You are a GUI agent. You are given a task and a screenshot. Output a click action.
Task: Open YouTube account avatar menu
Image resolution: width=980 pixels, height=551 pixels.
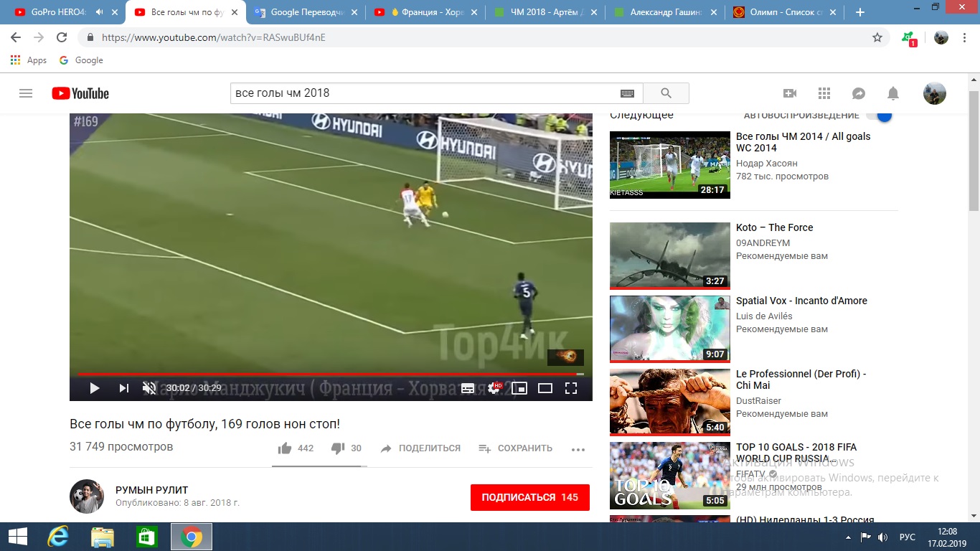[934, 93]
